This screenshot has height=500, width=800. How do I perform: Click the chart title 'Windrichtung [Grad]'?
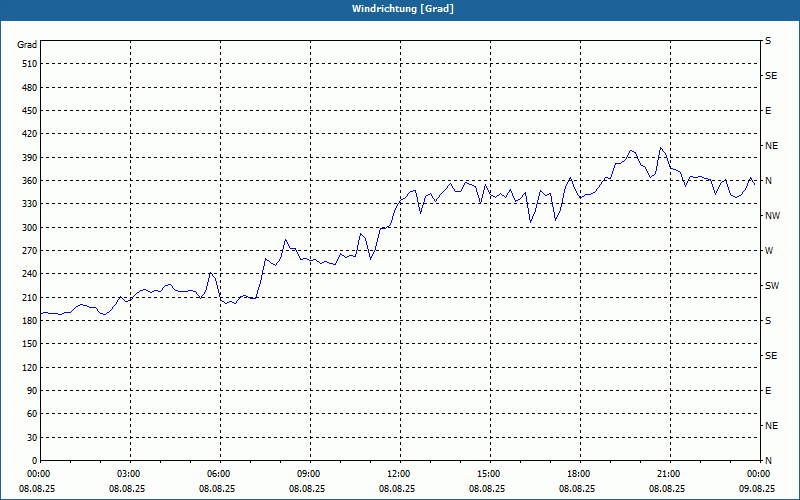click(x=403, y=9)
